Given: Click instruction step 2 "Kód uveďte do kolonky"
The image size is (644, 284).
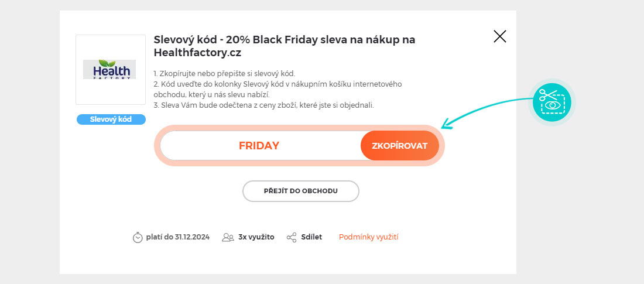Looking at the screenshot, I should [x=277, y=84].
